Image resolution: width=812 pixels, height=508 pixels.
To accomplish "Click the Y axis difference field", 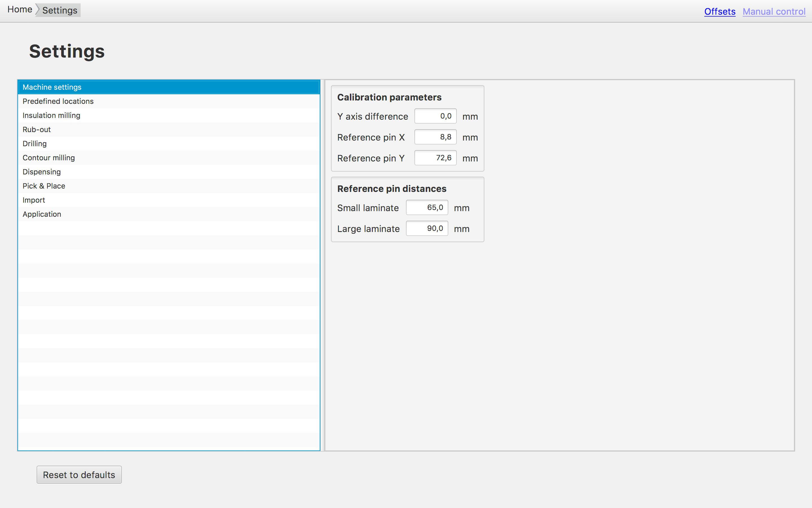I will pyautogui.click(x=435, y=116).
